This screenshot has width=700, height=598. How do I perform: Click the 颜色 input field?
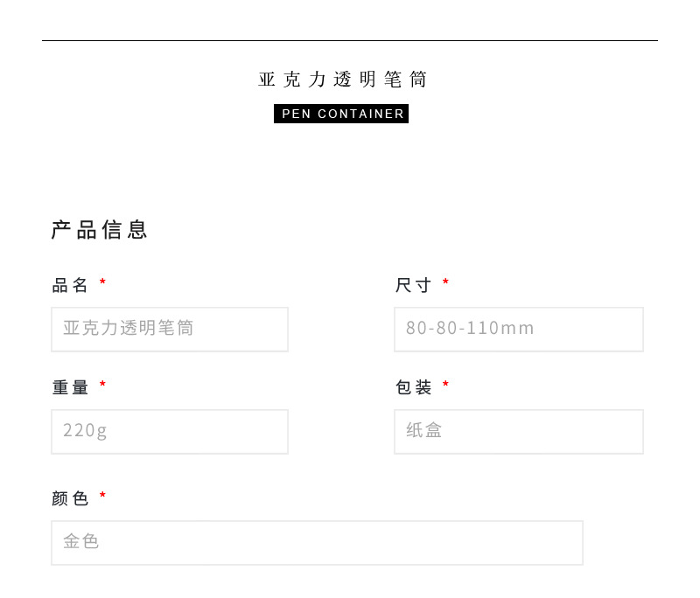(x=317, y=543)
